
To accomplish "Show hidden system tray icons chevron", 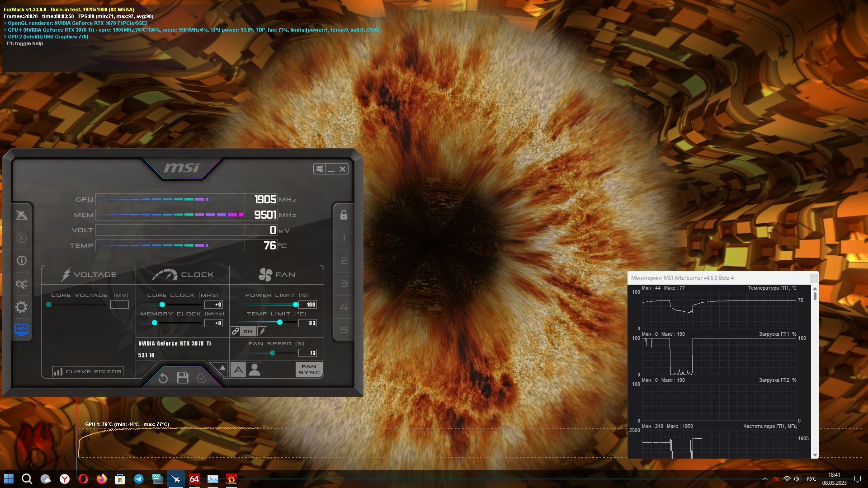I will tap(765, 479).
